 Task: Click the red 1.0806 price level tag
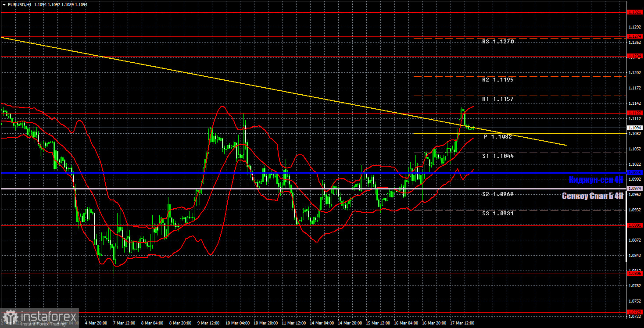pos(634,273)
